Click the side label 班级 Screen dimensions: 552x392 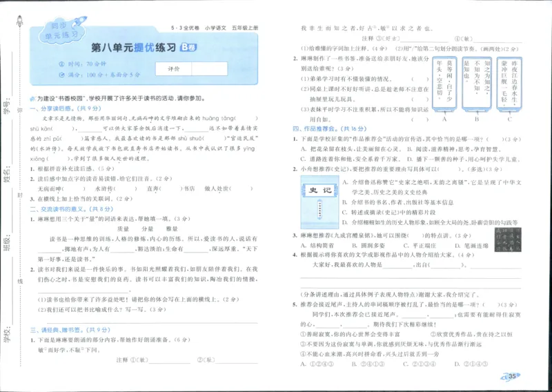pos(7,243)
